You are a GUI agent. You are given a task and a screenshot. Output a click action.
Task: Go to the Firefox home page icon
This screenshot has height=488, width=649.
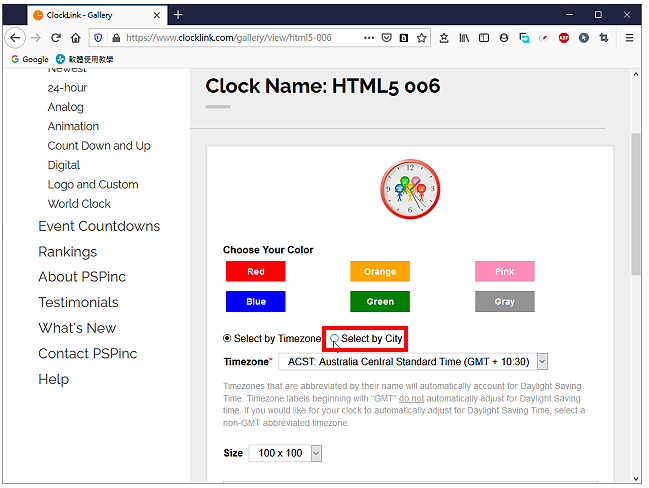[75, 38]
